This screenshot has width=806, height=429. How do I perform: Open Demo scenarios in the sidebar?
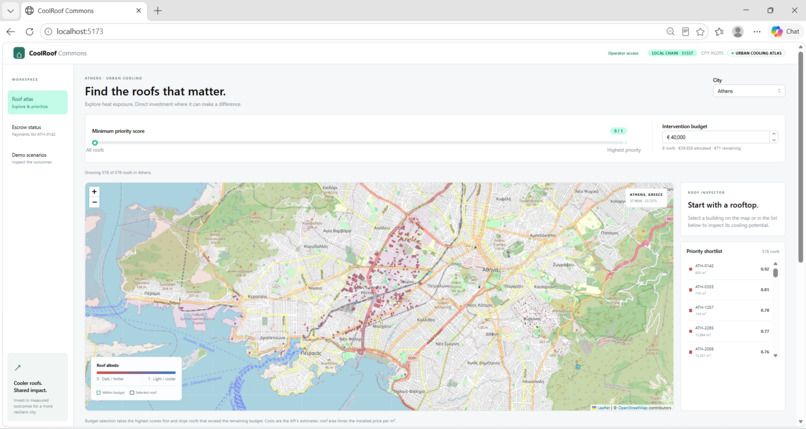pyautogui.click(x=38, y=158)
